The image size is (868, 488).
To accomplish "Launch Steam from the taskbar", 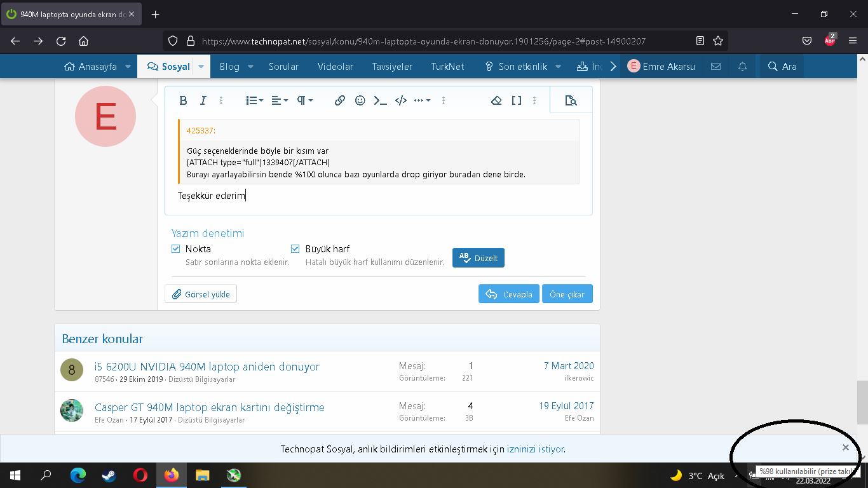I will [x=109, y=475].
